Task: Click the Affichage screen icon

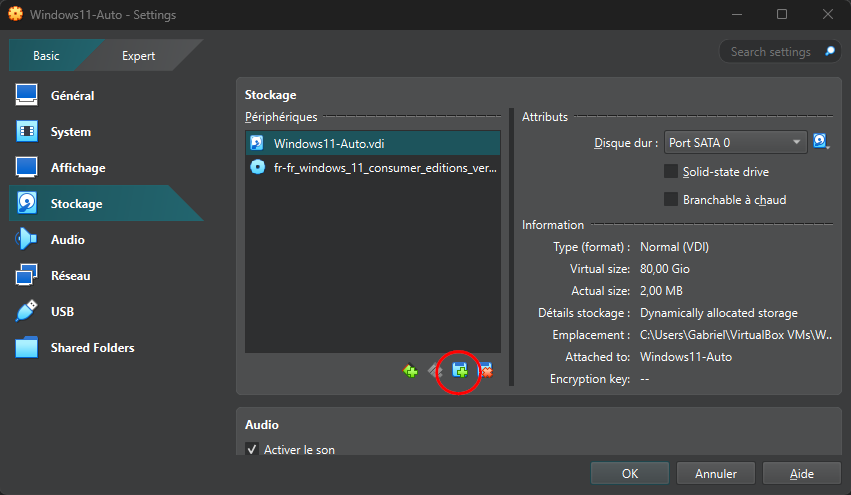Action: (x=27, y=167)
